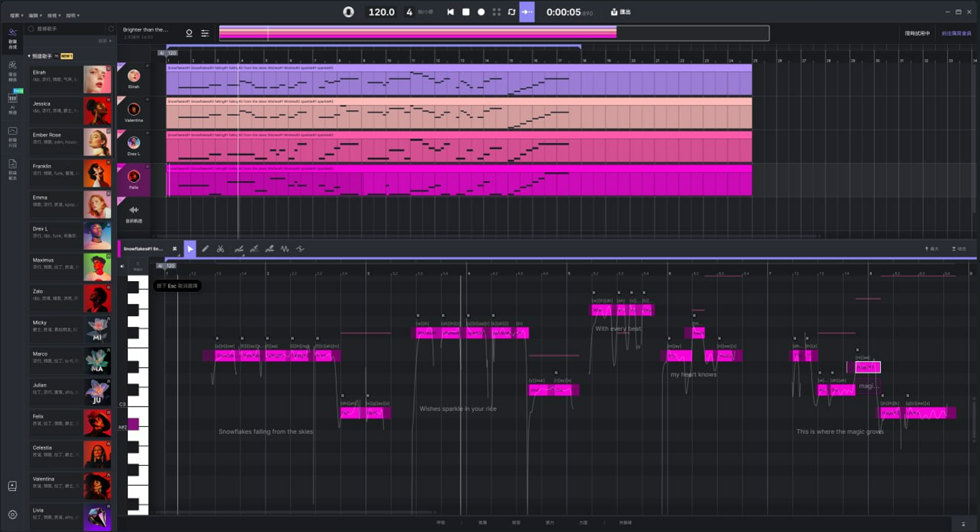Image resolution: width=980 pixels, height=532 pixels.
Task: Open the first menu in the menu bar
Action: (17, 15)
